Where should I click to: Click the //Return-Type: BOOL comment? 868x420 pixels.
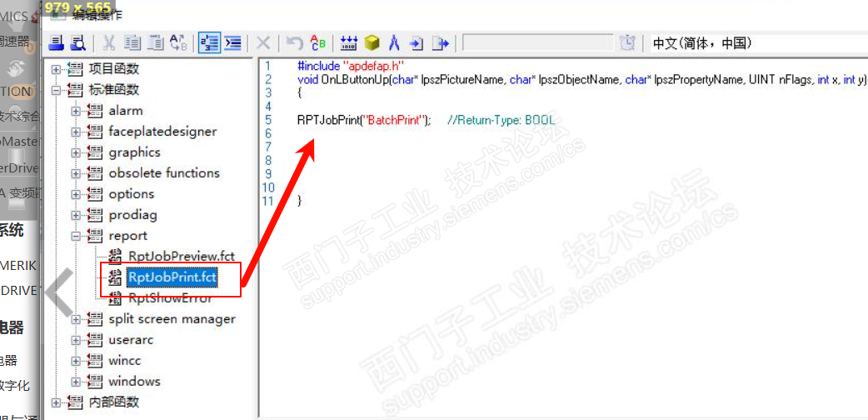[x=501, y=120]
